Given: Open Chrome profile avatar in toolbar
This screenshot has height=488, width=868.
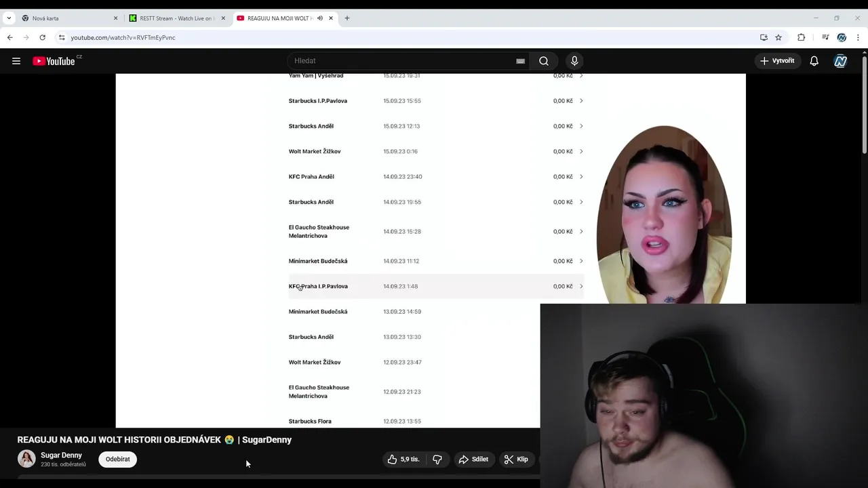Looking at the screenshot, I should 842,37.
